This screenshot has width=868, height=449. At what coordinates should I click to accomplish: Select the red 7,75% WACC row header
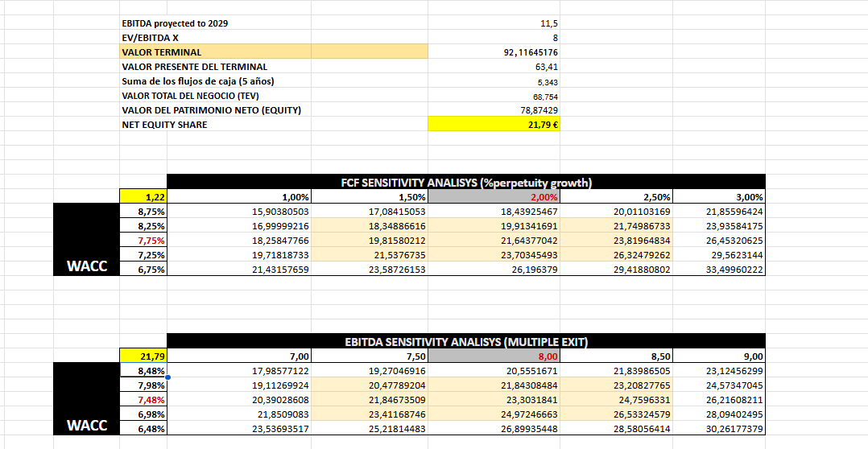(143, 240)
